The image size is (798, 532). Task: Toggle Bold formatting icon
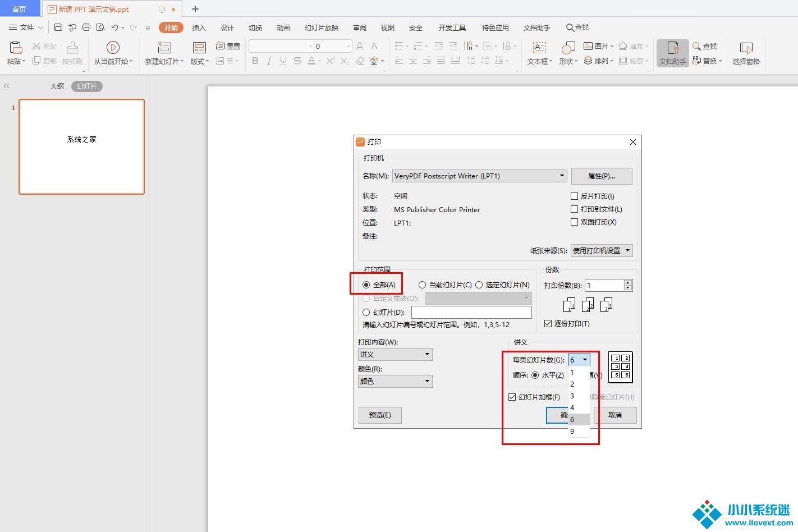pos(255,61)
